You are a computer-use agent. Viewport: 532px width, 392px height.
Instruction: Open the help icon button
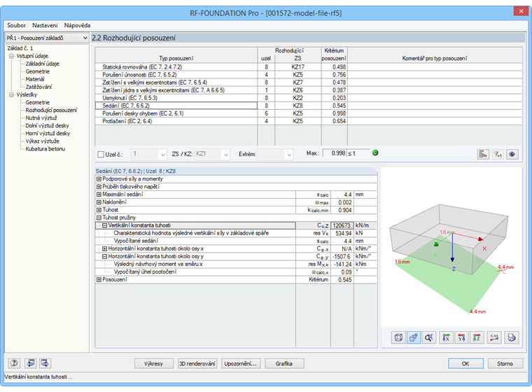pyautogui.click(x=14, y=363)
